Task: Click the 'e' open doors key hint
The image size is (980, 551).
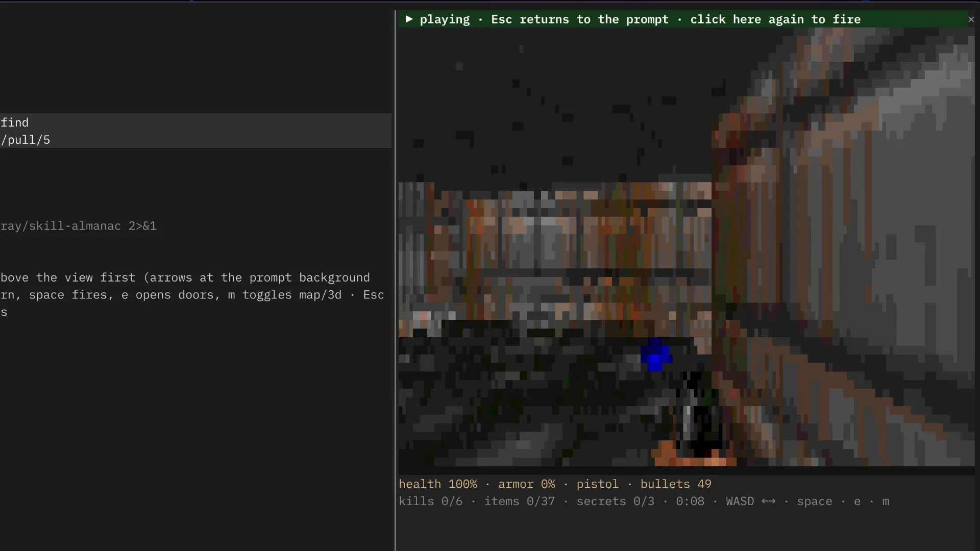Action: pos(857,502)
